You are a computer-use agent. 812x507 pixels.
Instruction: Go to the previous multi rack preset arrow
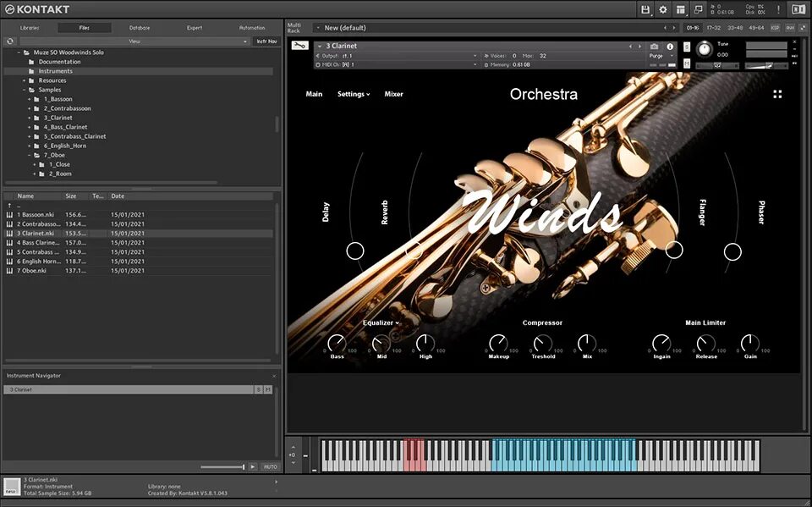pyautogui.click(x=665, y=28)
